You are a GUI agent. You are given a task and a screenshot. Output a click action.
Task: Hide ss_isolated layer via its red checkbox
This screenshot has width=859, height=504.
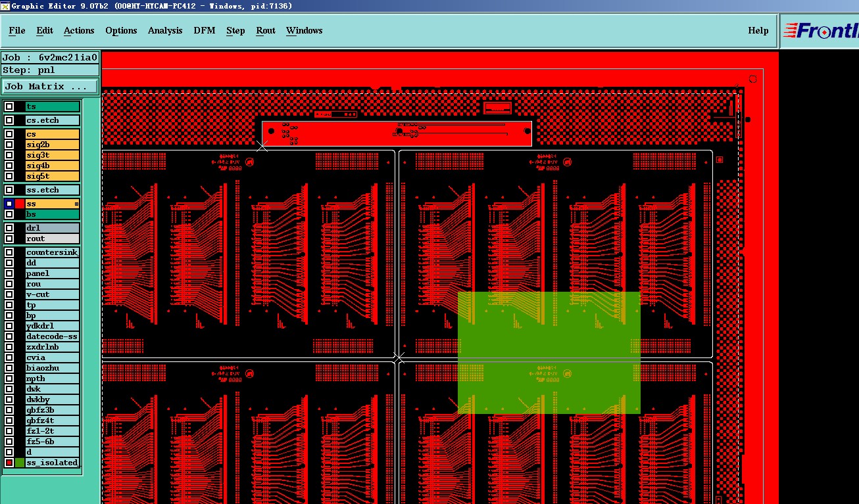9,463
